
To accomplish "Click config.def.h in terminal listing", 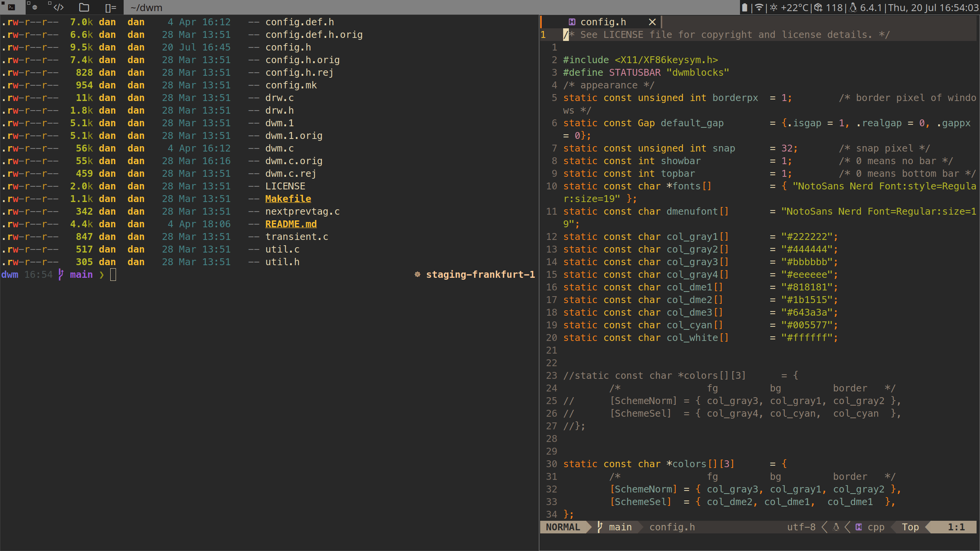I will [300, 22].
